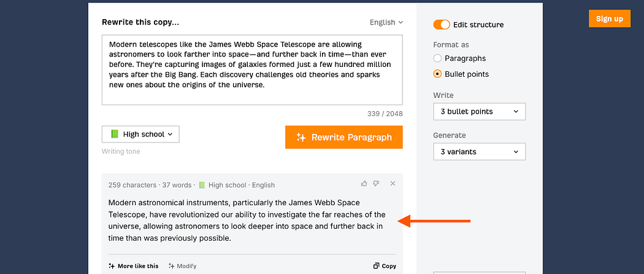Click sparkle icon on Rewrite Paragraph button

tap(302, 138)
